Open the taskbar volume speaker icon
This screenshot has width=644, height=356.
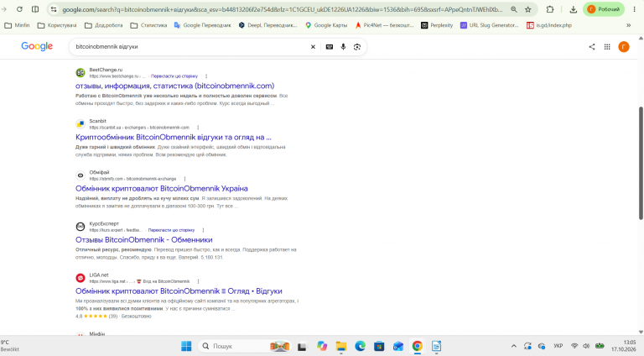coord(586,346)
